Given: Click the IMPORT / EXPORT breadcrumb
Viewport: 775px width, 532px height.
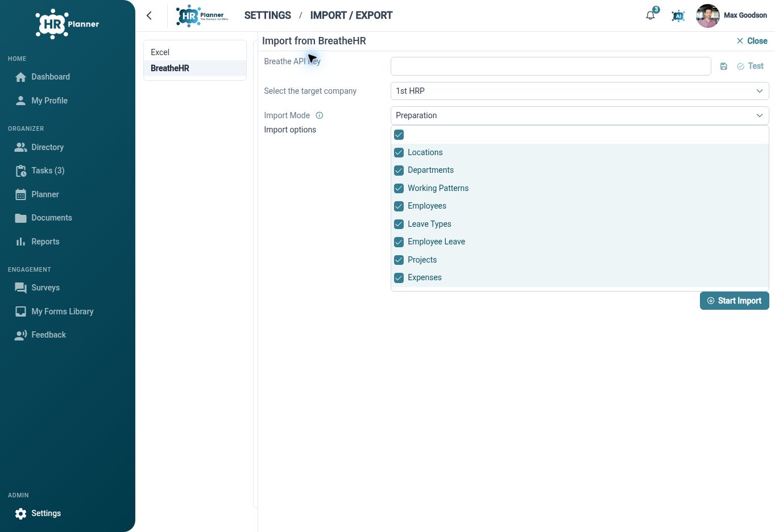Looking at the screenshot, I should point(351,15).
